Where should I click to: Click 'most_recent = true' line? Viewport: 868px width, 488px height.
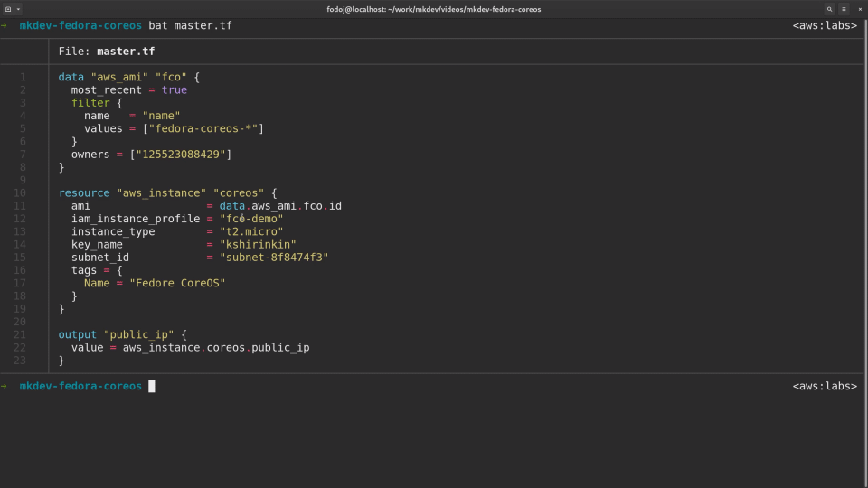(x=129, y=89)
